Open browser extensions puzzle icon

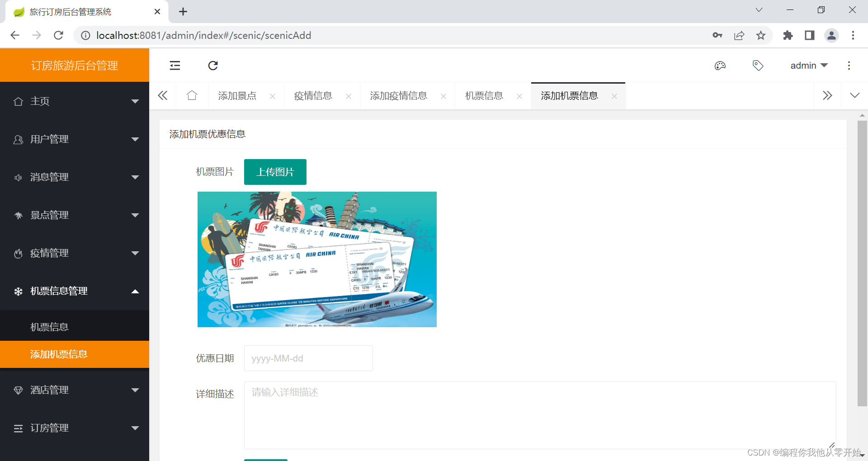[788, 35]
